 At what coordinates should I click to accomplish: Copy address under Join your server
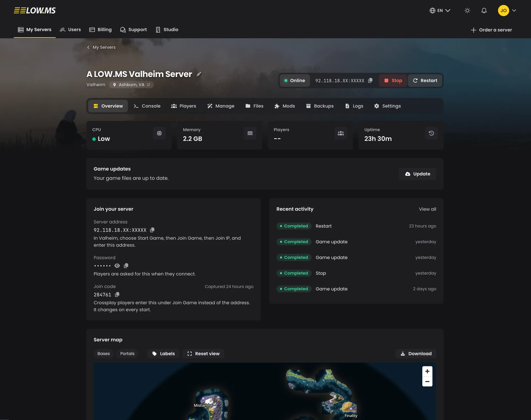click(152, 230)
